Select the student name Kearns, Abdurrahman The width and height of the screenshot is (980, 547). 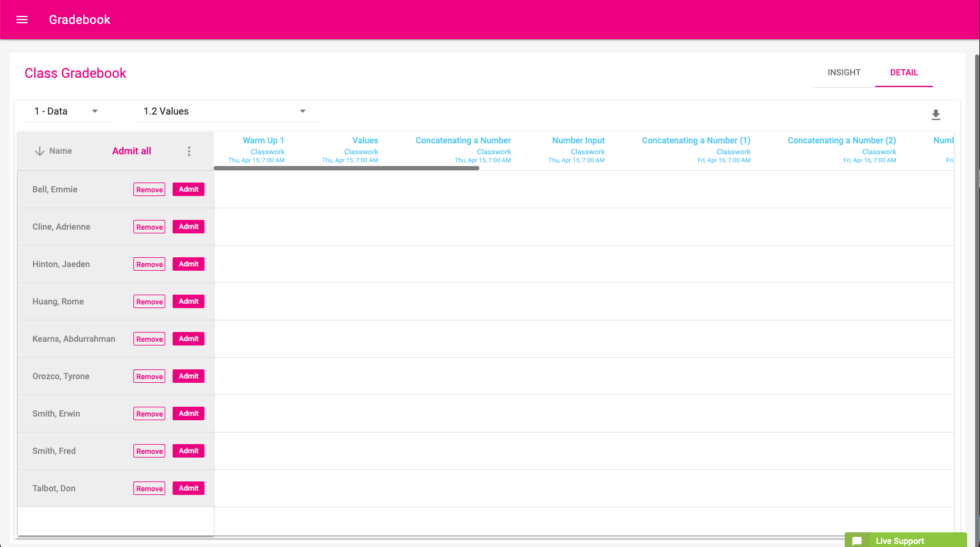(74, 339)
